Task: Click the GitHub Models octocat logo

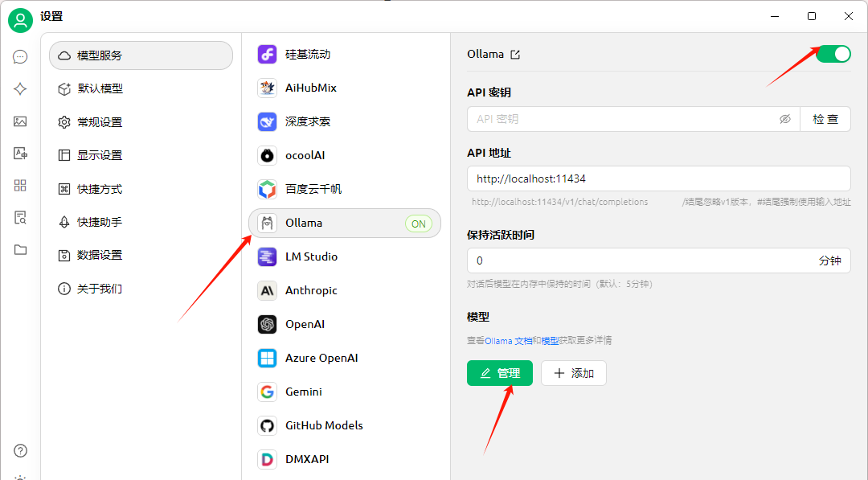Action: (x=268, y=426)
